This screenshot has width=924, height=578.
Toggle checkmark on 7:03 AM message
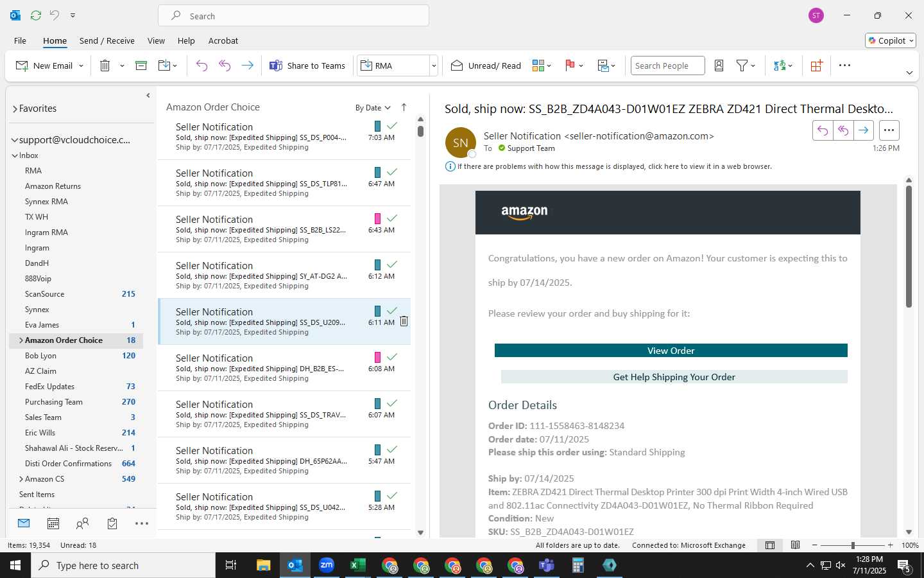point(392,126)
